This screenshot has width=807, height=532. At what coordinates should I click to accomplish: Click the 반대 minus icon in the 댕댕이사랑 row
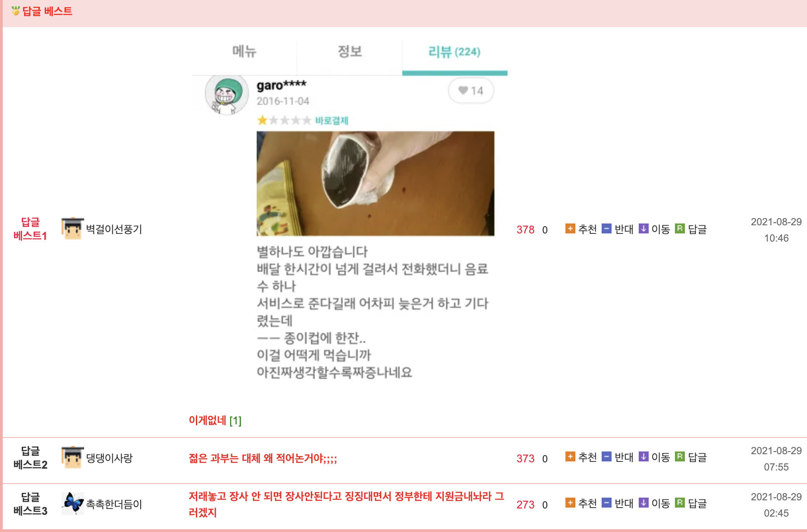click(x=607, y=457)
